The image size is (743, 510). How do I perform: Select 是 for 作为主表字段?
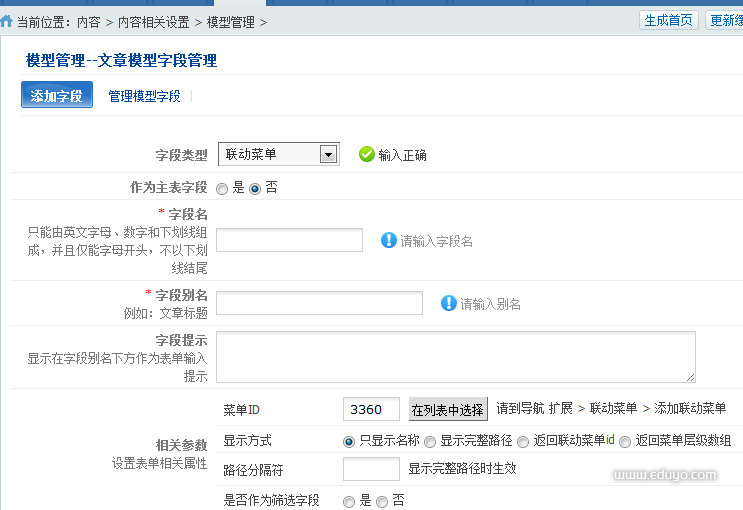pos(224,188)
